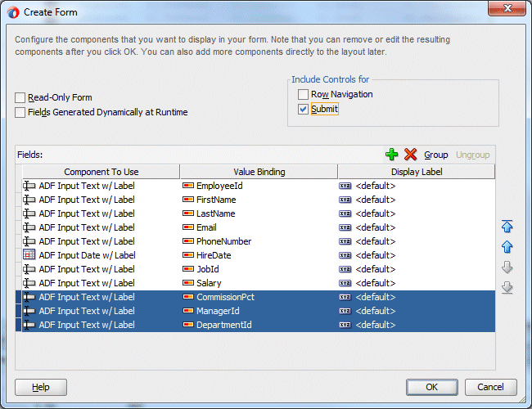Click the Component To Use column header
The width and height of the screenshot is (532, 409).
coord(101,172)
